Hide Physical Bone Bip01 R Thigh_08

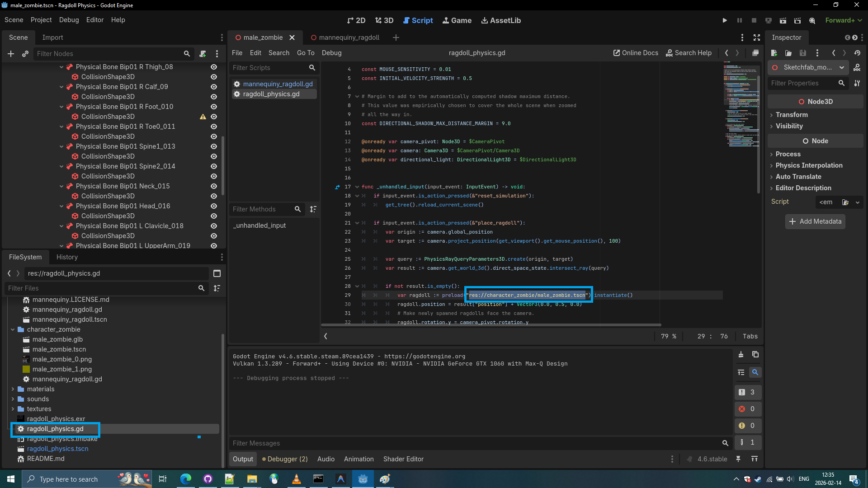(214, 67)
